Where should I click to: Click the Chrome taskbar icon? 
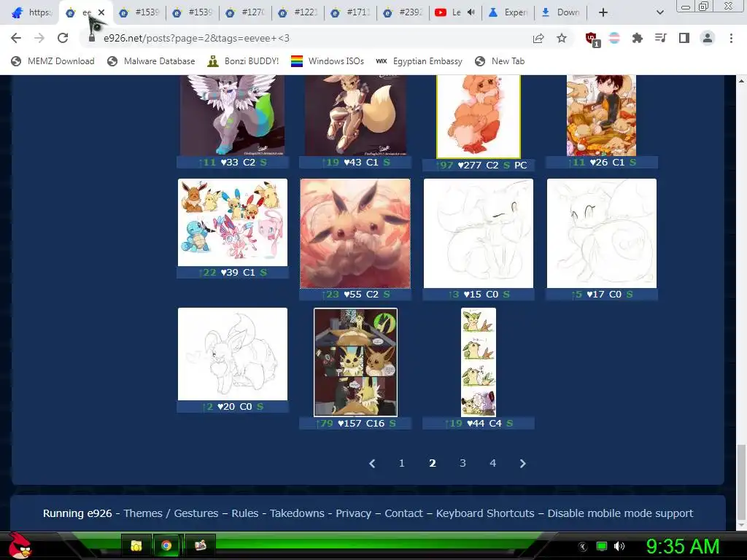[166, 545]
